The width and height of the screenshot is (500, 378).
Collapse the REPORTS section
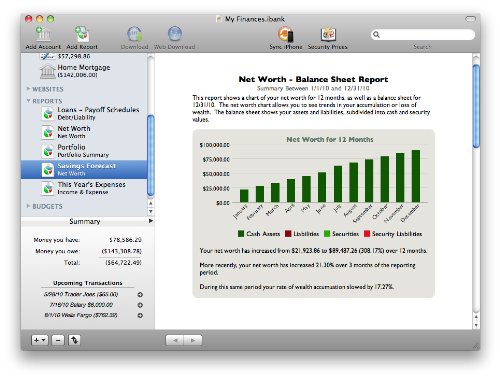tap(28, 101)
